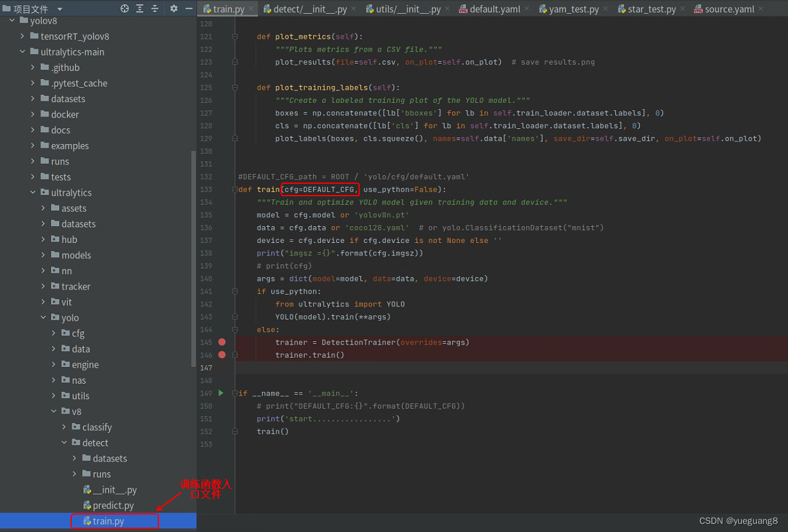
Task: Collapse the ultralytics-main folder
Action: pyautogui.click(x=22, y=52)
